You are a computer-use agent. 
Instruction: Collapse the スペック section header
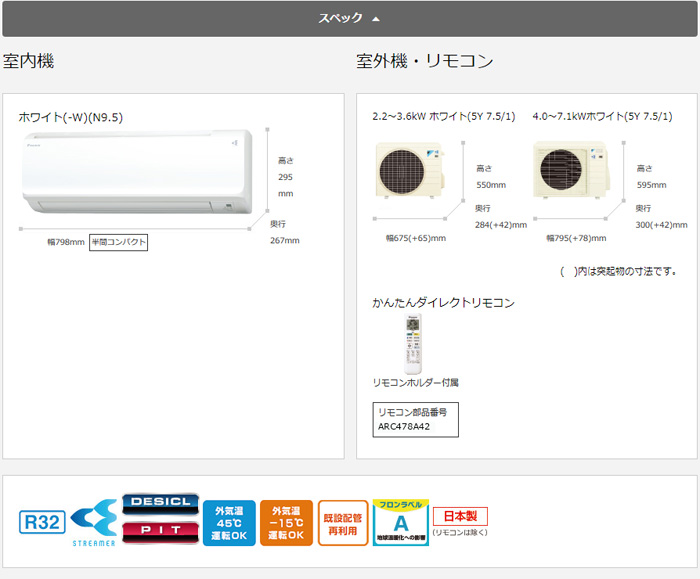click(350, 19)
